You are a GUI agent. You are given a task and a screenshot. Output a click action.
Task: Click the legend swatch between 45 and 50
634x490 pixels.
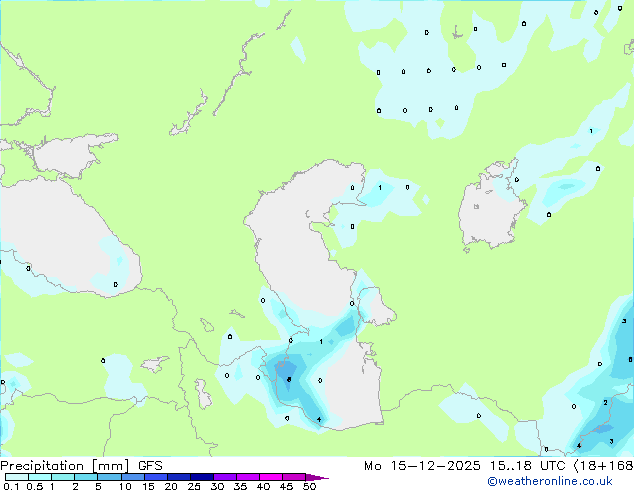(x=294, y=477)
